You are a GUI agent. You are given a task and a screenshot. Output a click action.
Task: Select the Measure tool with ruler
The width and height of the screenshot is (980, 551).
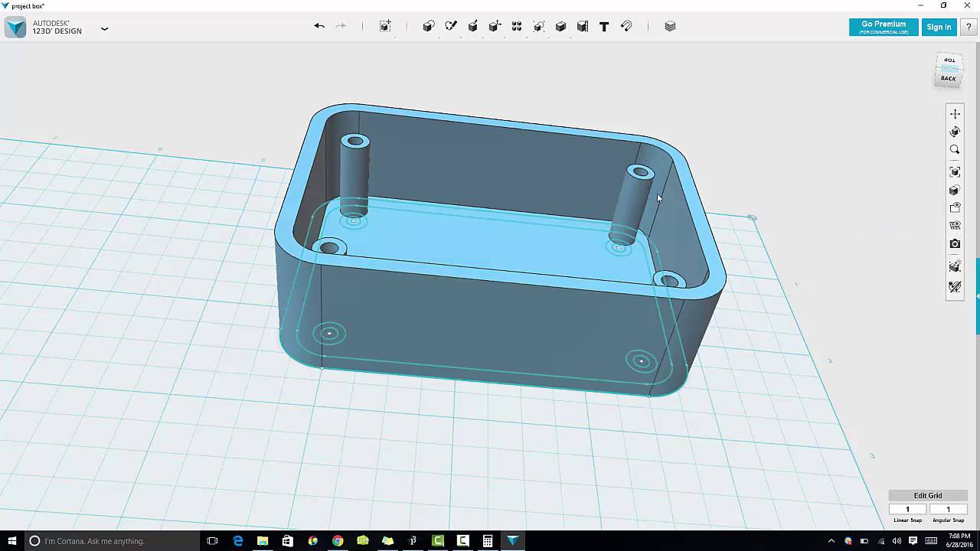click(583, 26)
